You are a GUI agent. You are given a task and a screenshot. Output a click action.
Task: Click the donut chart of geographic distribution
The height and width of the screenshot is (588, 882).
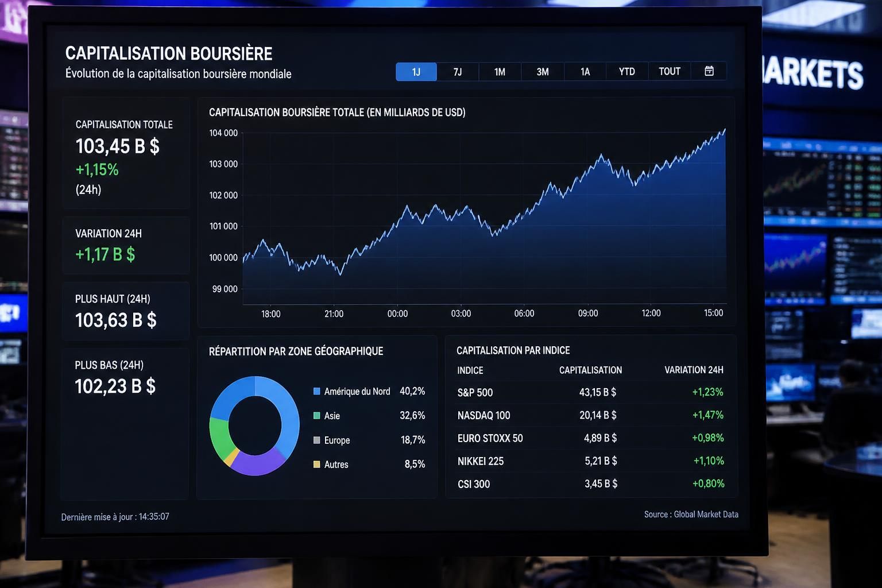click(254, 425)
